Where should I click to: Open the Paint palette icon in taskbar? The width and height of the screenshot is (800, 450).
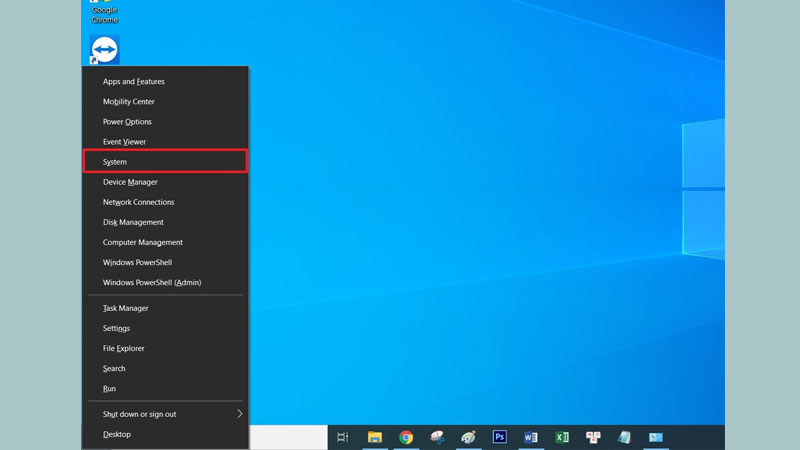tap(468, 437)
